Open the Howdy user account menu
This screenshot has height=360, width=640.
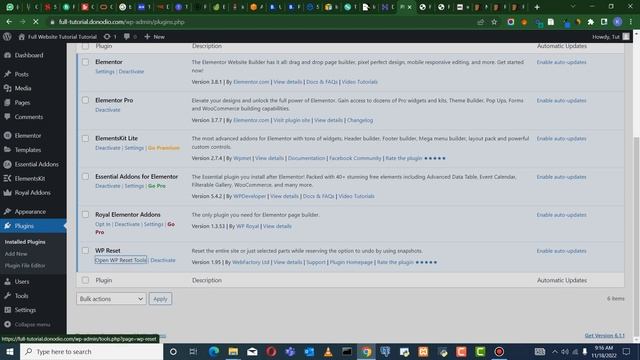611,37
